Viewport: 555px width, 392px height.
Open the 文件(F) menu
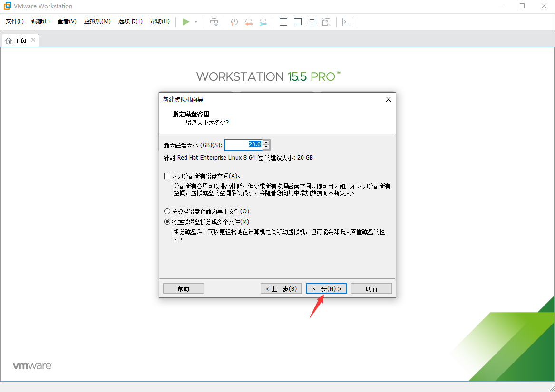click(x=15, y=21)
